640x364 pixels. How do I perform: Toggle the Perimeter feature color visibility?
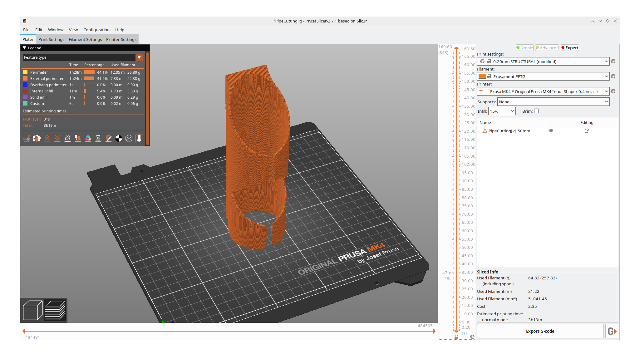[x=25, y=72]
